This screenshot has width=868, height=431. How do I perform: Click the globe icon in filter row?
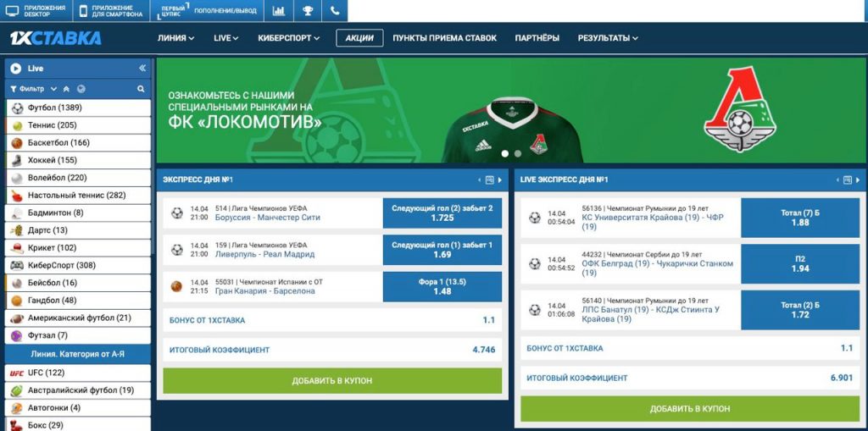tap(81, 89)
